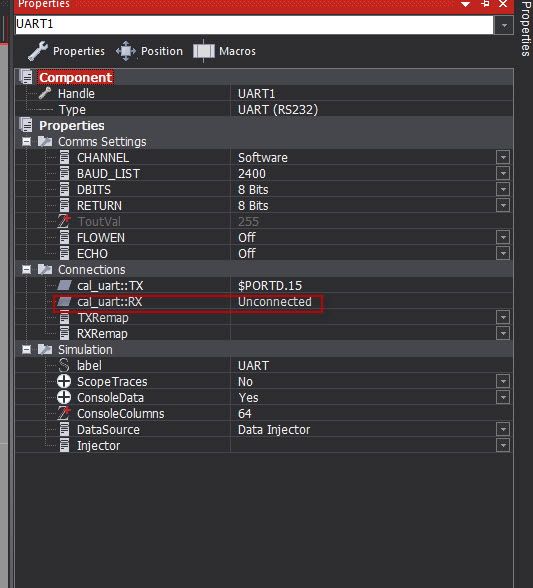Edit the ConsoleColumns value 64
Image resolution: width=533 pixels, height=588 pixels.
pos(245,414)
